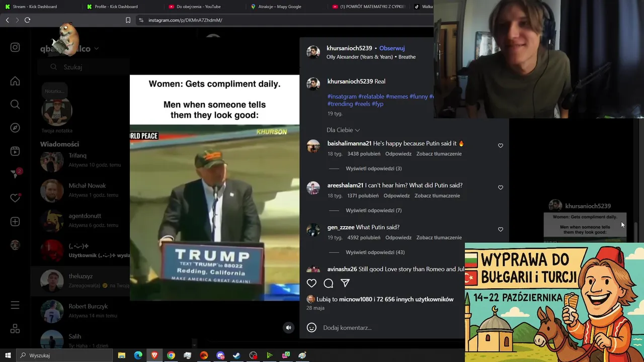Toggle the video sound speaker button
644x362 pixels.
(288, 327)
